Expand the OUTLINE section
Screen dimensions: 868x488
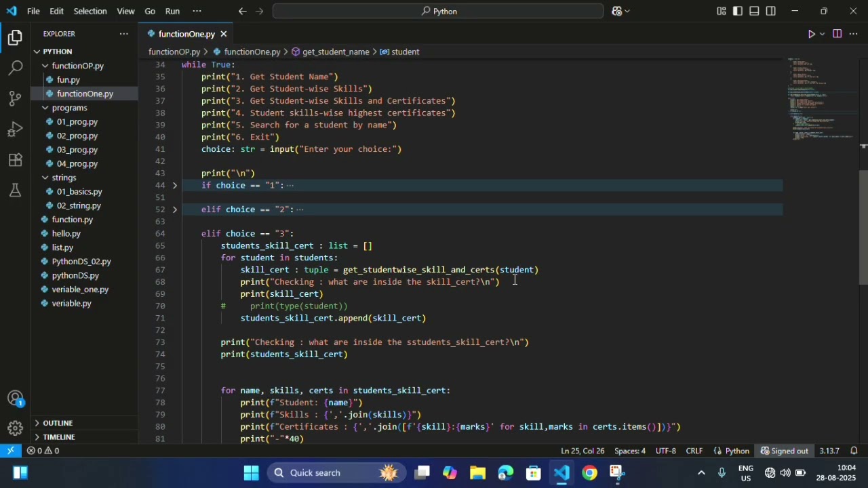point(85,423)
